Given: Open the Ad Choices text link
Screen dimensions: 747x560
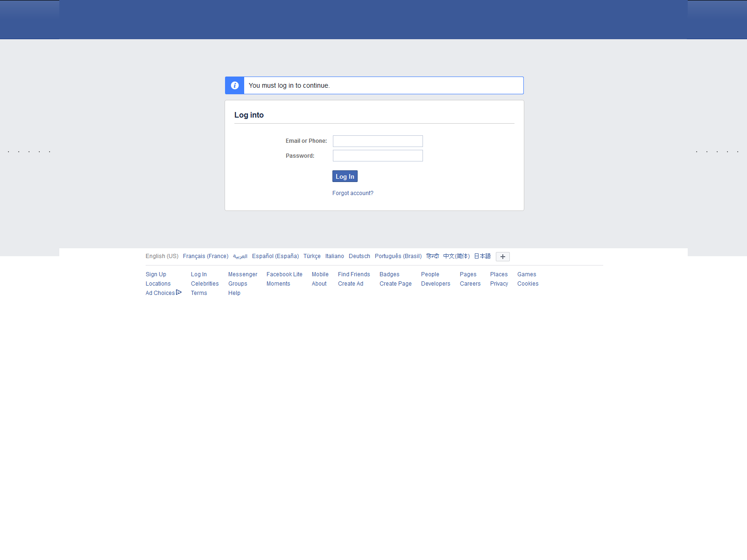Looking at the screenshot, I should (160, 293).
